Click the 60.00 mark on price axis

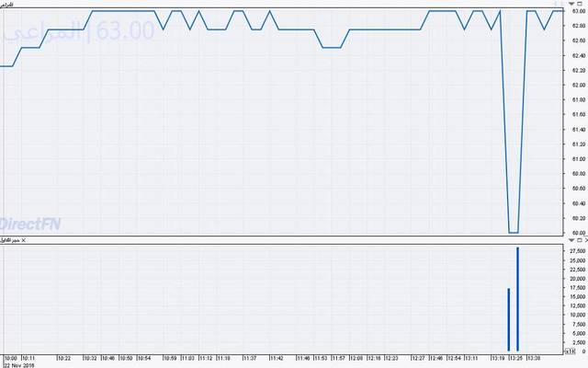[578, 232]
